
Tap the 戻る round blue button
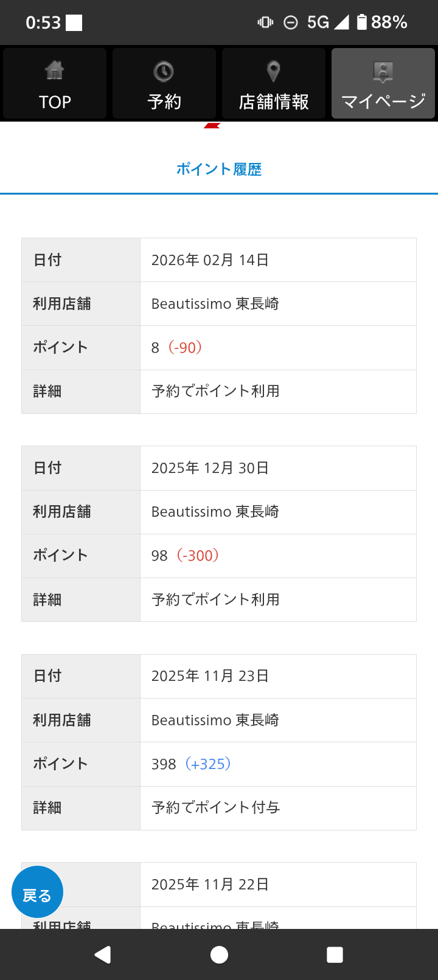pos(37,892)
